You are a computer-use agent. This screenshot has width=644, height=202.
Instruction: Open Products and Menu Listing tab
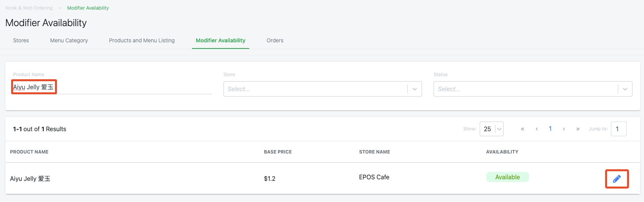coord(142,40)
